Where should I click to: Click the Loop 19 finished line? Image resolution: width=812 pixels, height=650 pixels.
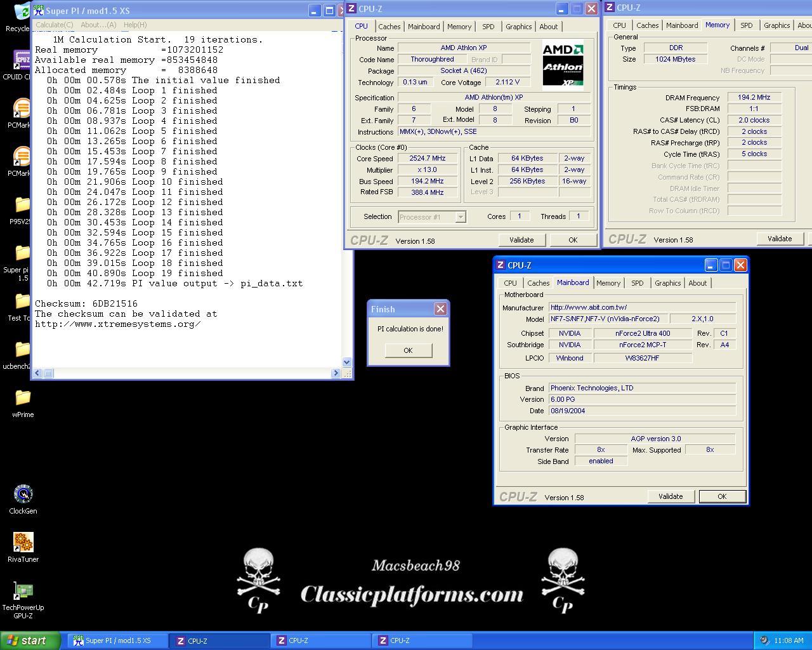(x=134, y=273)
